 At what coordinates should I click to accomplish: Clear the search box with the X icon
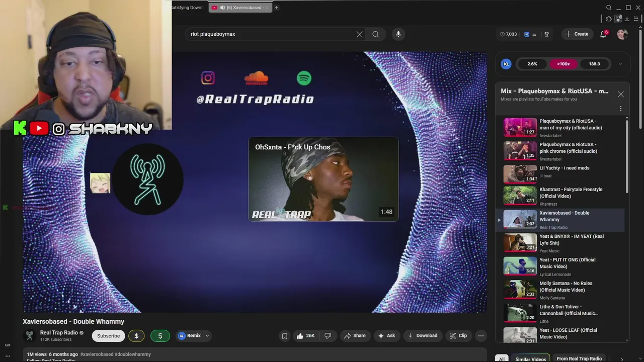pos(359,34)
